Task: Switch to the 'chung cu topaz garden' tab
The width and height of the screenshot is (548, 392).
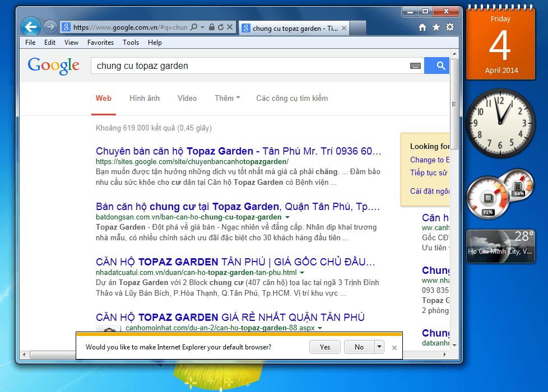Action: (x=293, y=29)
